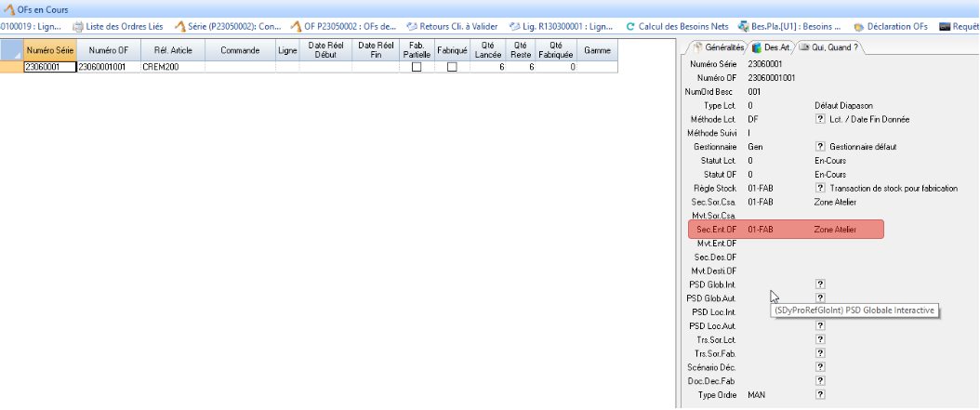This screenshot has width=980, height=410.
Task: Click the Lig. R130300001 toolbar icon
Action: (515, 27)
